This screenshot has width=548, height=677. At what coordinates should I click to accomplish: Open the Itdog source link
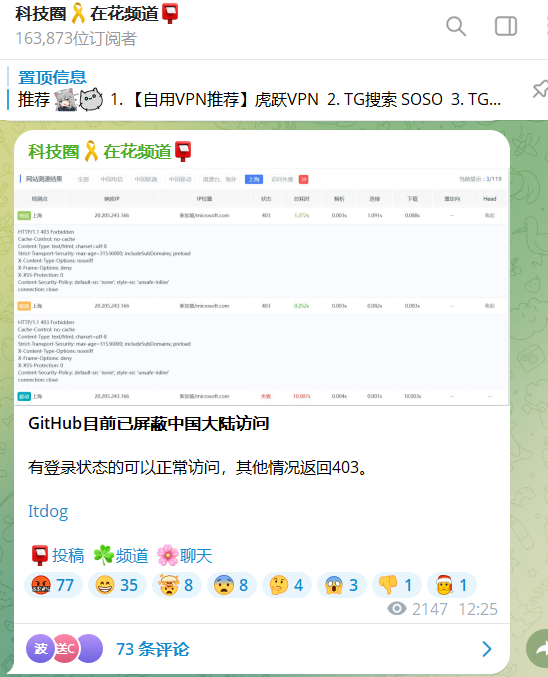[x=48, y=511]
